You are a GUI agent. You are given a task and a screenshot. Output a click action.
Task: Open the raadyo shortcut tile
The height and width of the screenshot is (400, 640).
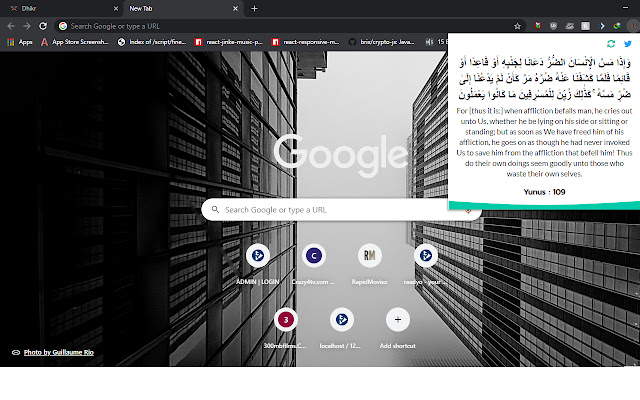pyautogui.click(x=425, y=264)
